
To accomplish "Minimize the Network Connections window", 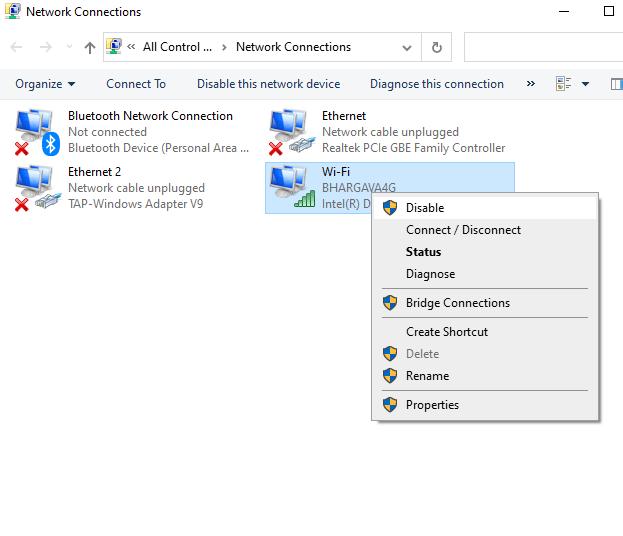I will [x=564, y=11].
